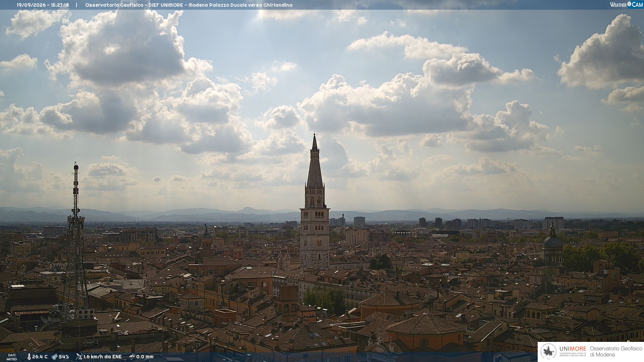Click the thermometer temperature icon
This screenshot has height=362, width=644.
(x=29, y=357)
